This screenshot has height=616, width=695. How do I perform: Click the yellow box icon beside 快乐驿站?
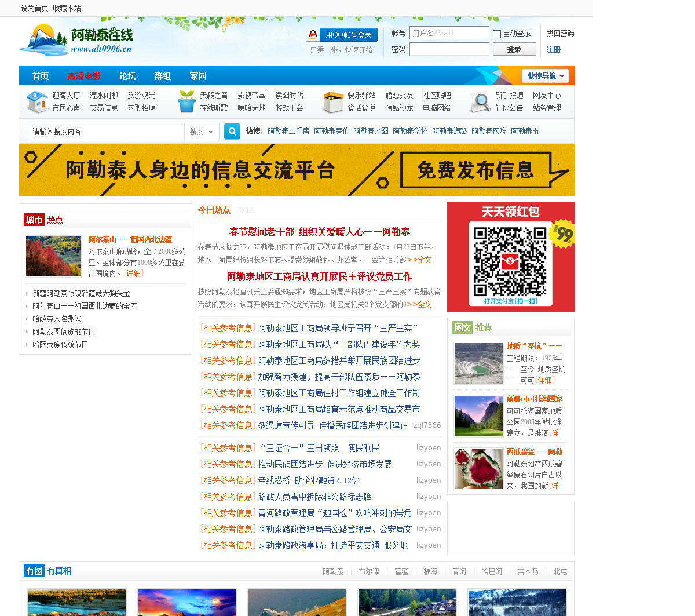click(333, 102)
